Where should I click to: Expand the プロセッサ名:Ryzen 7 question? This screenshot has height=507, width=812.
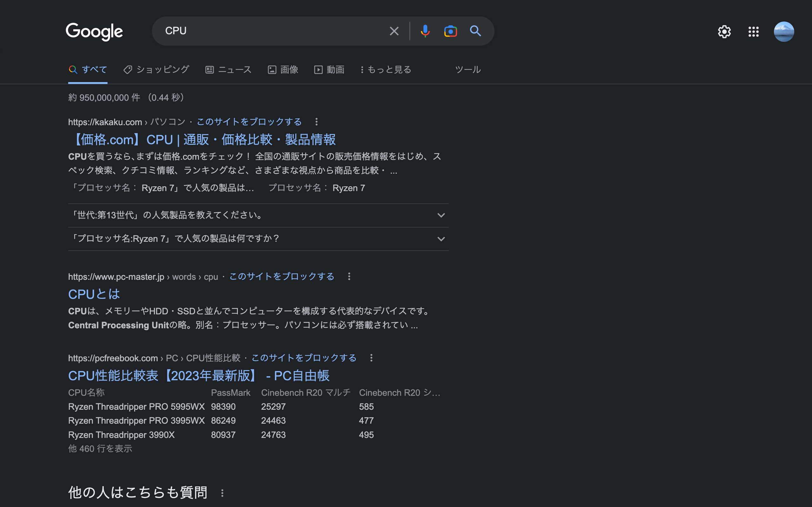pos(441,238)
